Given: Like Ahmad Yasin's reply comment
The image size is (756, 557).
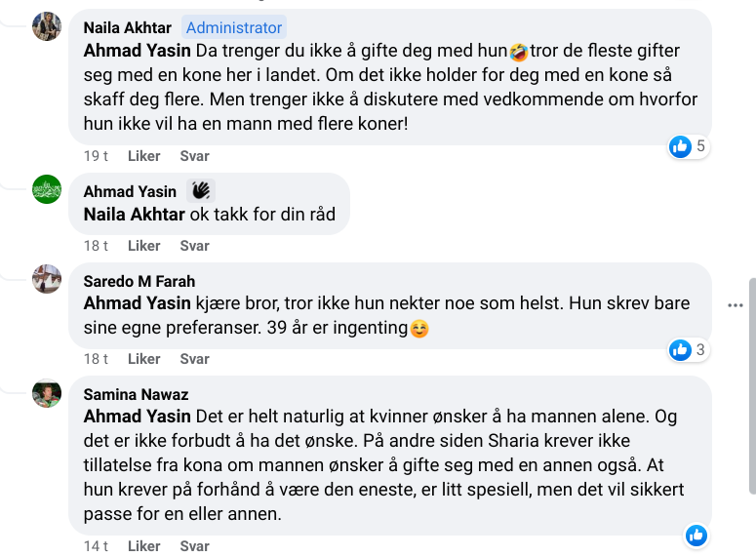Looking at the screenshot, I should tap(144, 246).
